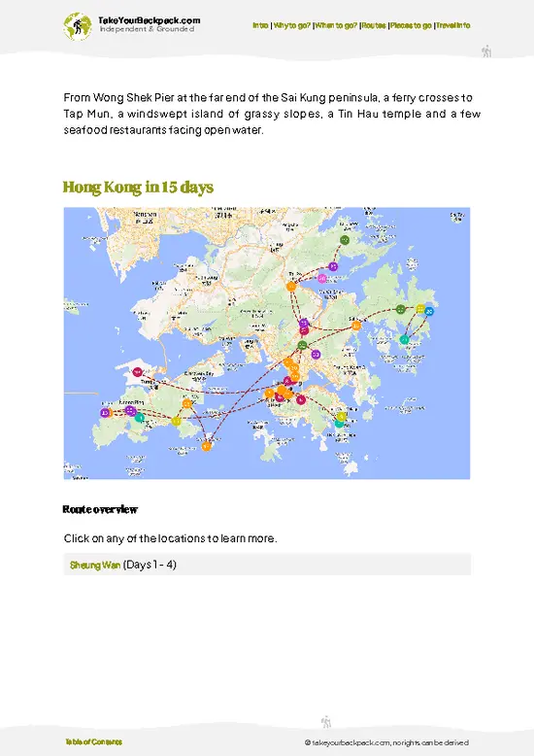Select the '(Days 1 - 4)' text
Viewport: 534px width, 756px height.
pos(150,565)
